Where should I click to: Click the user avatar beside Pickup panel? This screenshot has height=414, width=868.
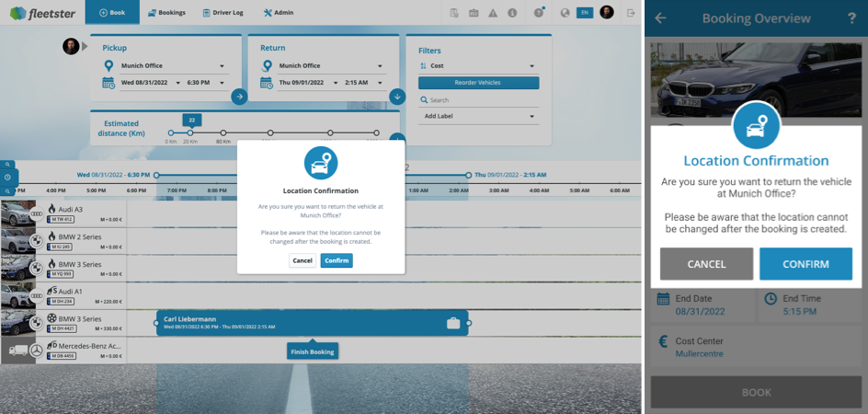(x=71, y=46)
